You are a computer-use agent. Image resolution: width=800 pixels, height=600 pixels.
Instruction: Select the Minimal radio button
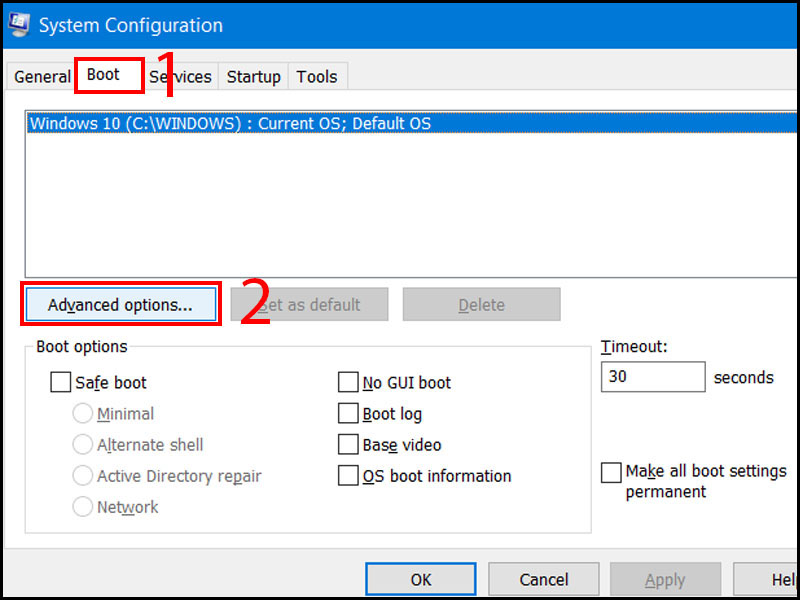83,413
